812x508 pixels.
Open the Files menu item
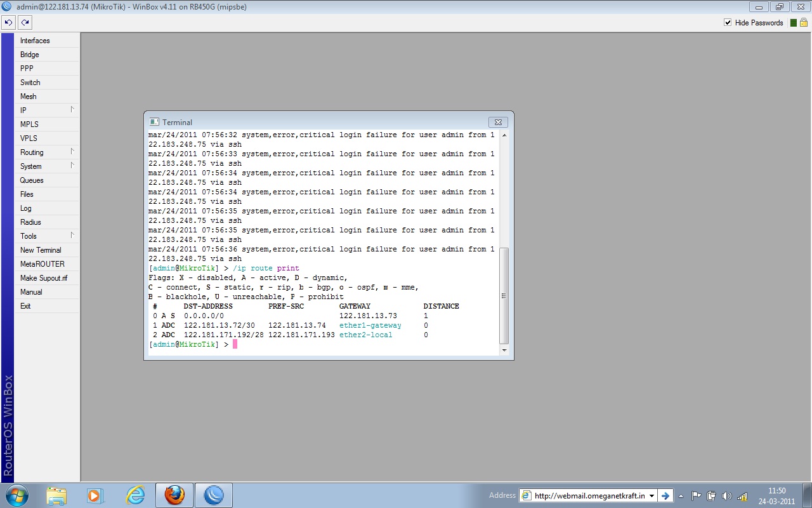tap(48, 194)
